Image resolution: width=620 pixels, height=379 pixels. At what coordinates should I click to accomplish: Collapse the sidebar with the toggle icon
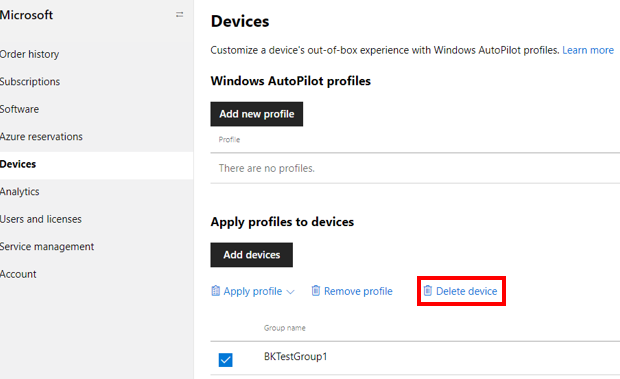point(180,15)
